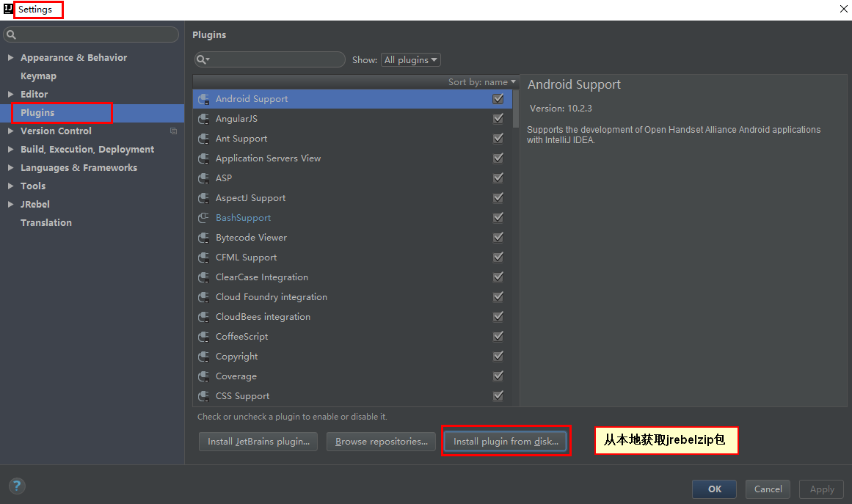852x504 pixels.
Task: Disable the Android Support plugin checkbox
Action: 498,99
